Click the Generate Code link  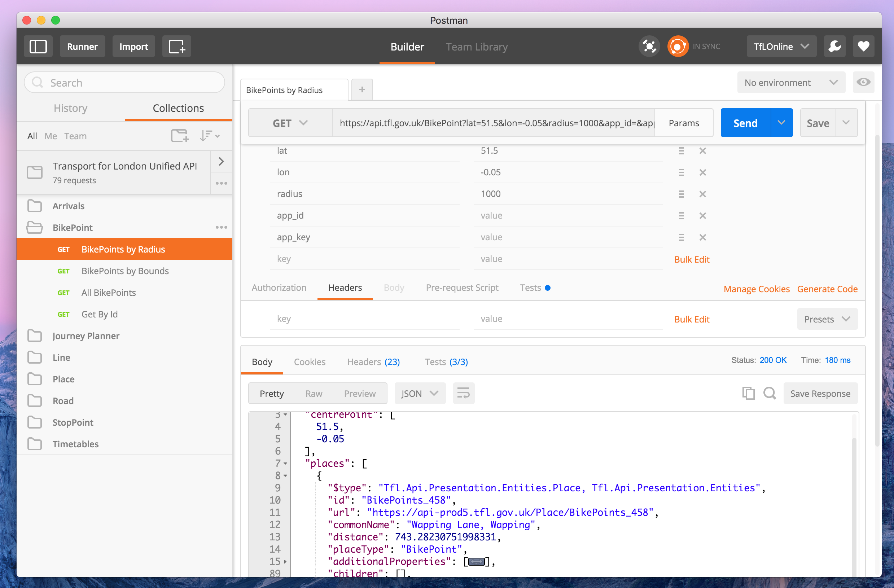[x=828, y=288]
